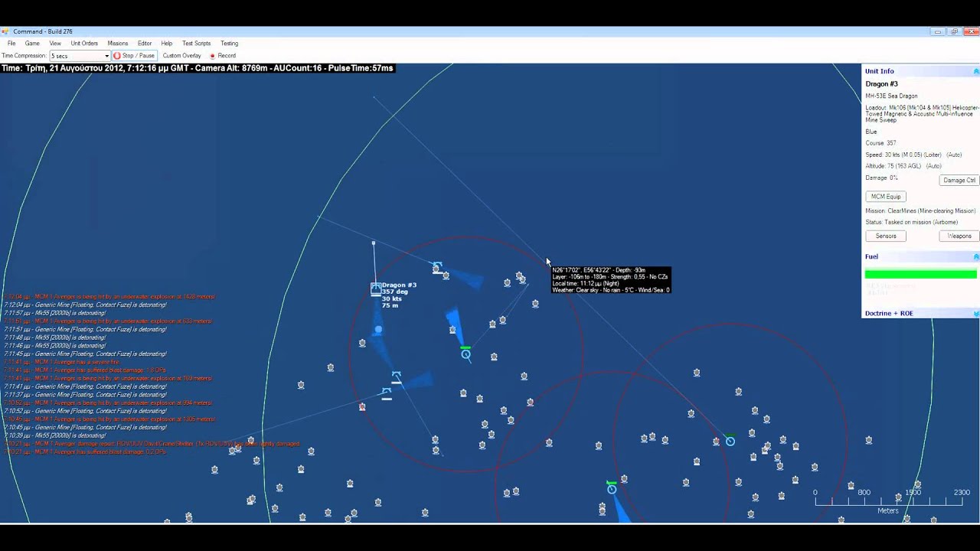Click log entry: blast damage 1.8 DPs
980x551 pixels.
pos(85,370)
